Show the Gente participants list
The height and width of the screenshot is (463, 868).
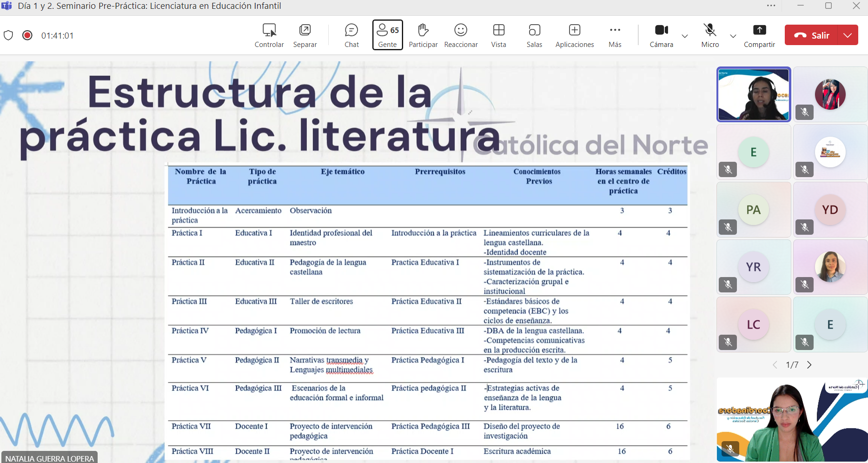(x=387, y=35)
